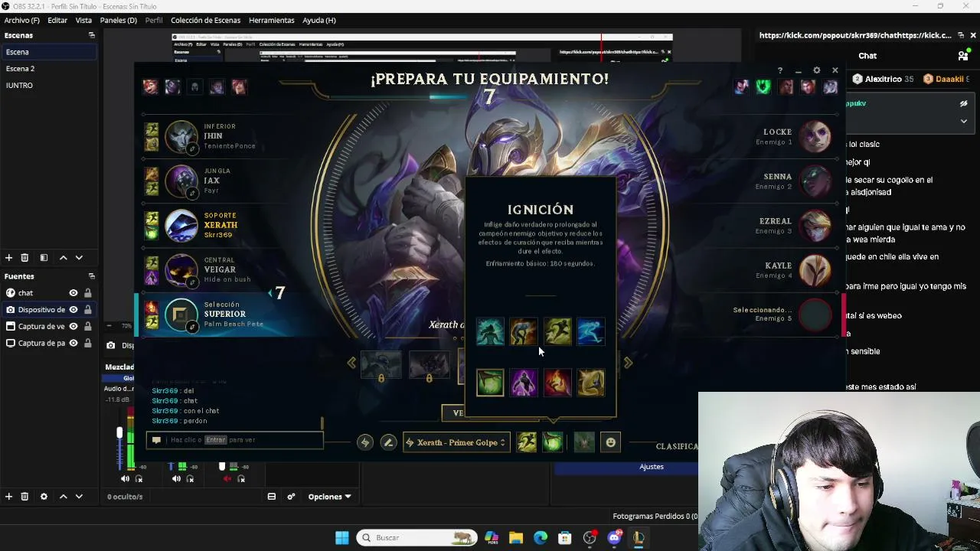
Task: Move selected source up in Fuentes
Action: (x=64, y=497)
